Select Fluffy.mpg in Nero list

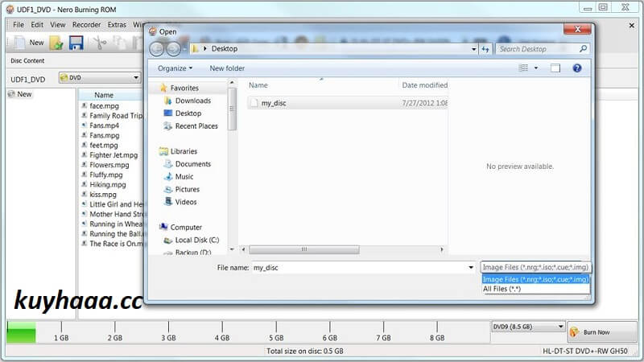106,175
